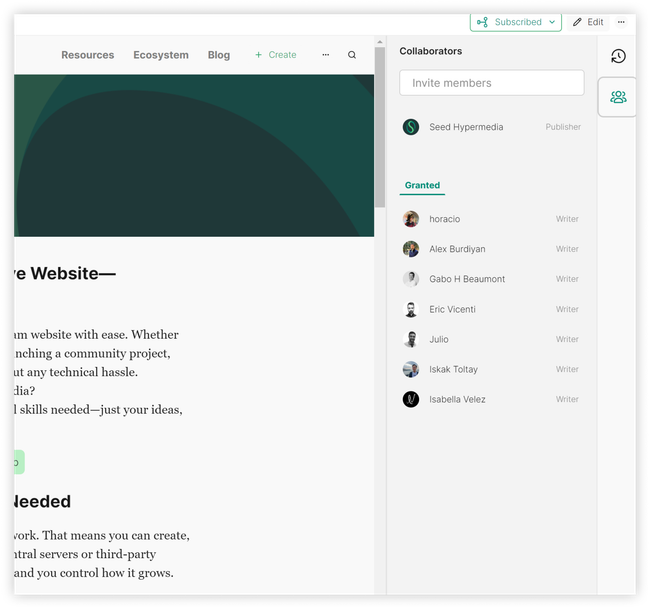Open the navigation bar three-dots menu
Screen dimensions: 650x609
point(325,55)
